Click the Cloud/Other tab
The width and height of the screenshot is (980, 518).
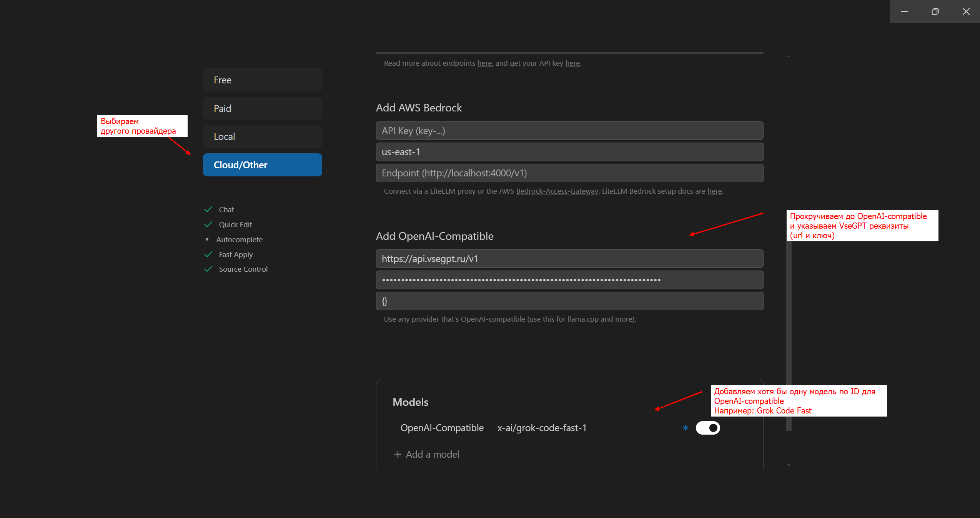(x=262, y=165)
